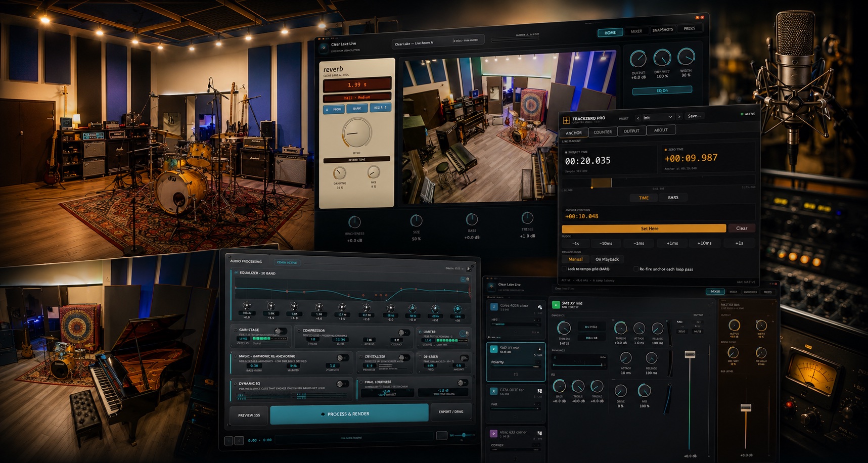Click the polar pattern icon on Coles 4038 close
Image resolution: width=868 pixels, height=463 pixels.
539,307
